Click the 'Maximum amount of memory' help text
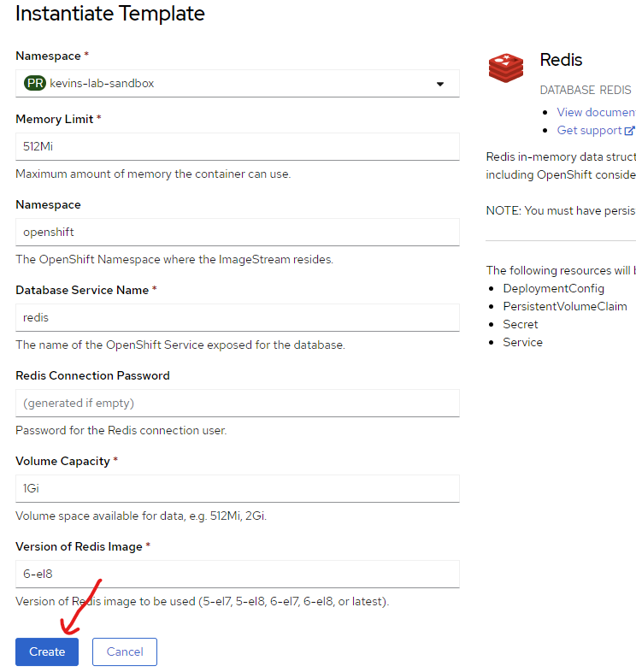This screenshot has width=636, height=672. pos(153,174)
